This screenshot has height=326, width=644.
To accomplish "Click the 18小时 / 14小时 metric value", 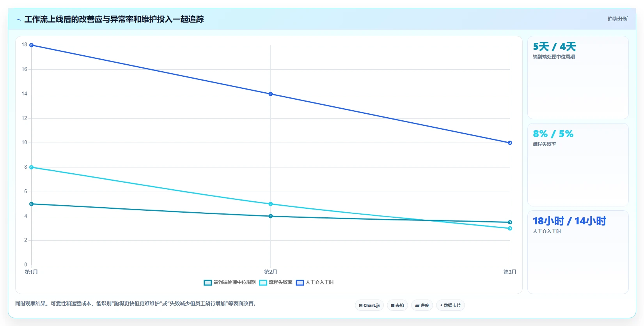I will (x=569, y=221).
